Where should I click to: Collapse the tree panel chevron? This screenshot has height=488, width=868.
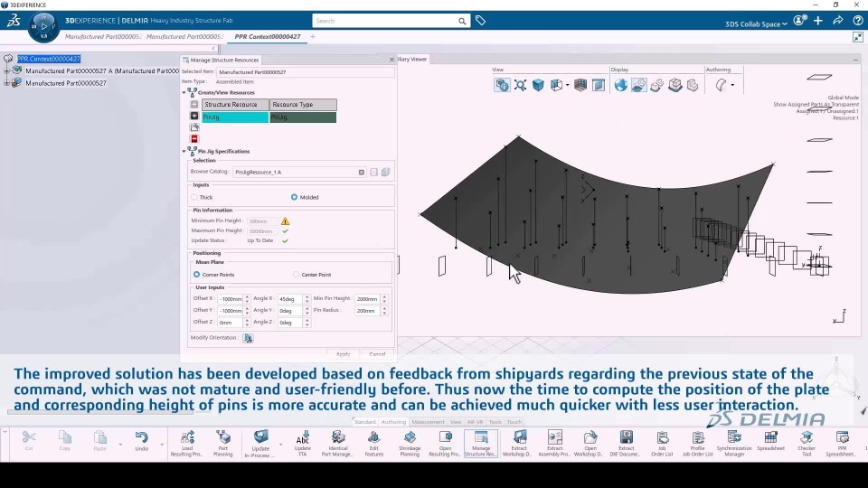tap(213, 48)
